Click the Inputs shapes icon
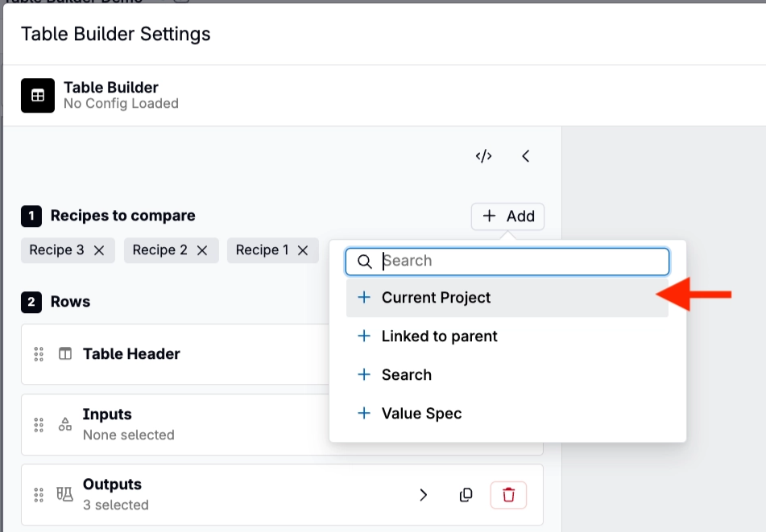The image size is (766, 532). pos(65,424)
